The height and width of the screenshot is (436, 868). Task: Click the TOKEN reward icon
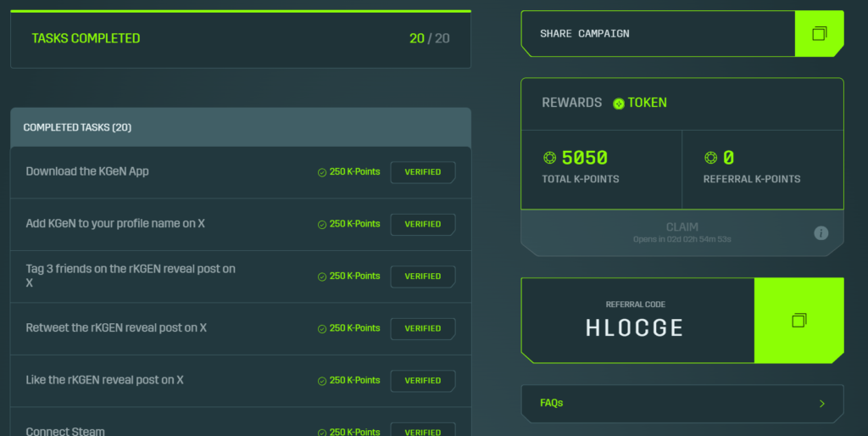[618, 103]
